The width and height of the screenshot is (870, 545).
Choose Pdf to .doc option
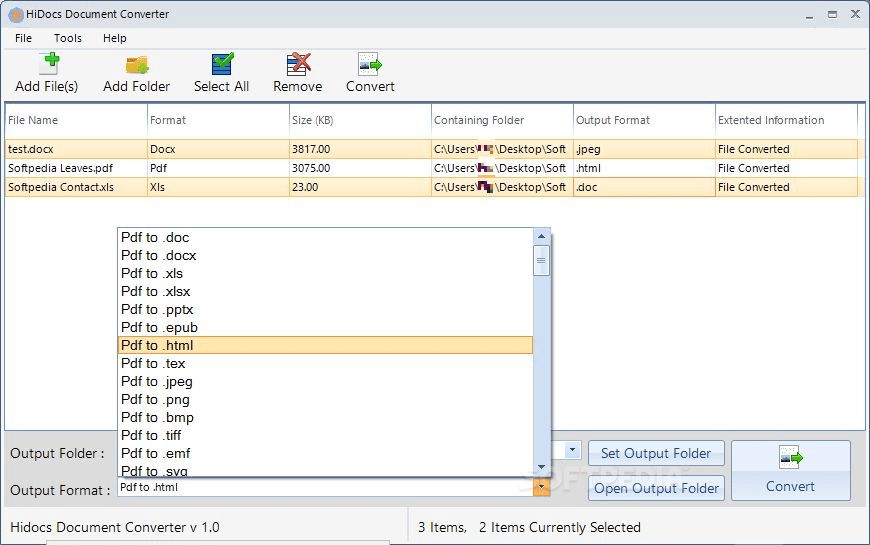click(x=325, y=238)
